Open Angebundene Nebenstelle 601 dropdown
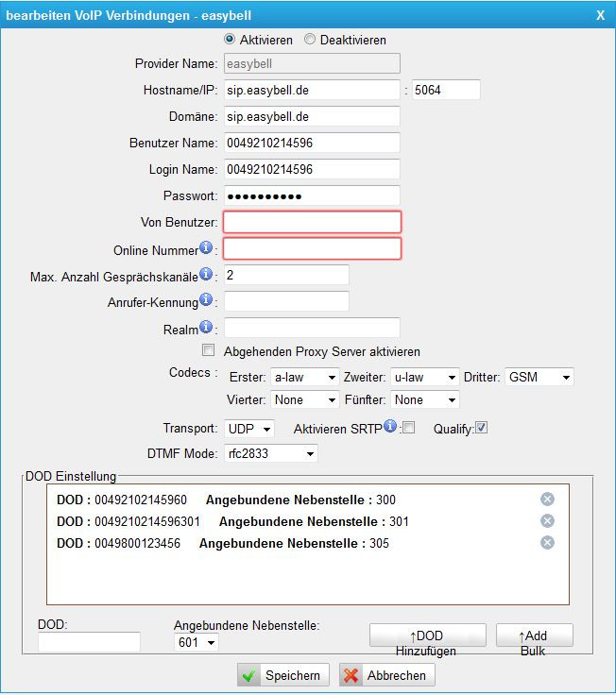Image resolution: width=616 pixels, height=695 pixels. coord(197,643)
